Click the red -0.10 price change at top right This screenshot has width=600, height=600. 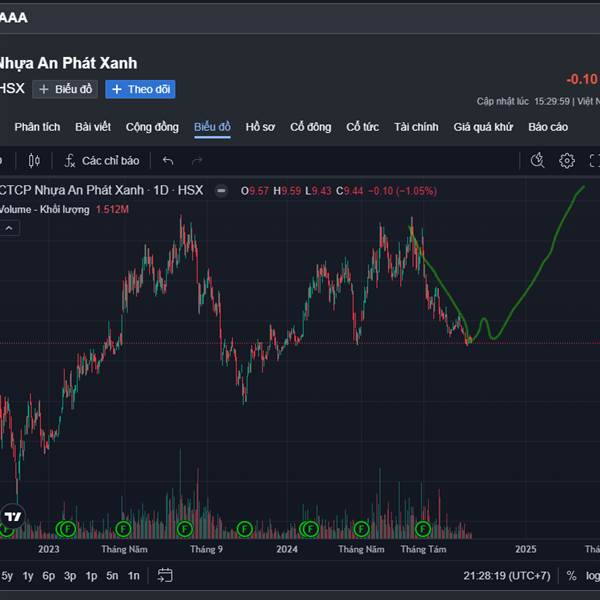point(583,80)
